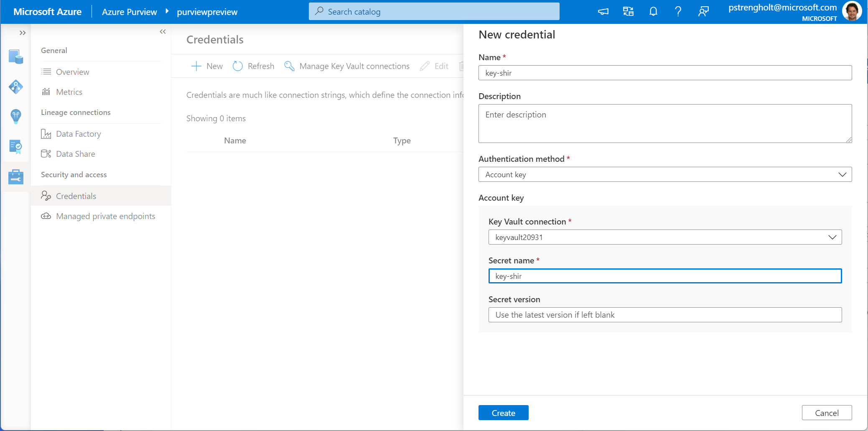Click the key icon for Key Vault connections
868x431 pixels.
pyautogui.click(x=289, y=66)
